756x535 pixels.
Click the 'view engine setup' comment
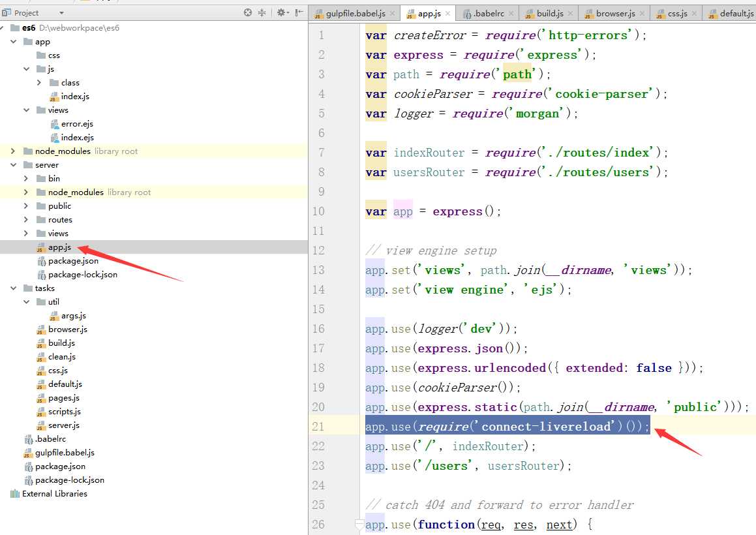click(431, 251)
